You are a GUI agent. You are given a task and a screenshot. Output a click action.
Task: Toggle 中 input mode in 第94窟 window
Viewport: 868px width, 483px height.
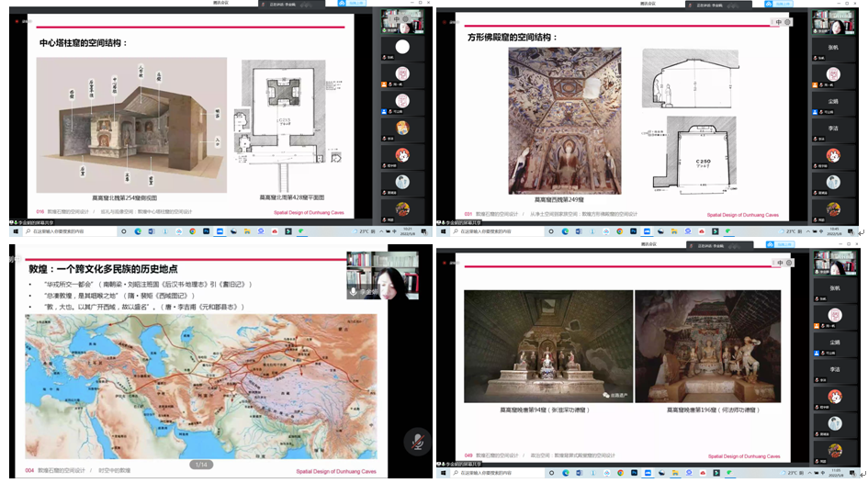point(780,263)
